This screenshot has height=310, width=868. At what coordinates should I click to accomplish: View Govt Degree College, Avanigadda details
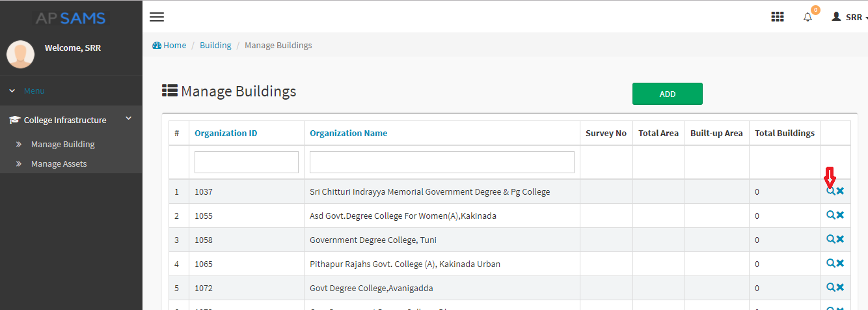click(830, 287)
